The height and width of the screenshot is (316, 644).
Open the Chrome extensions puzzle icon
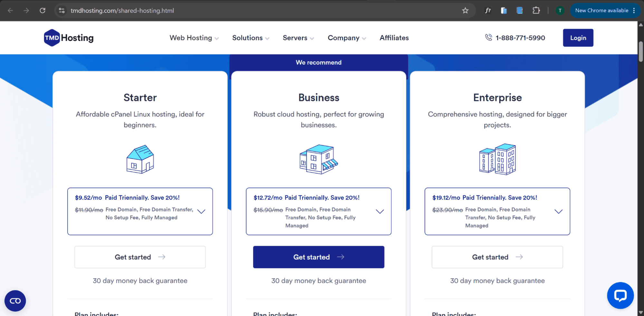coord(536,11)
